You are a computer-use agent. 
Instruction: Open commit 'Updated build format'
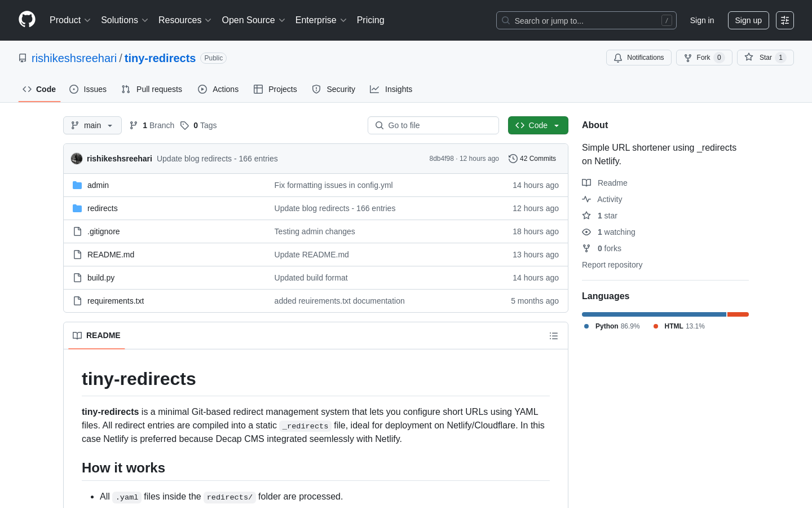311,278
